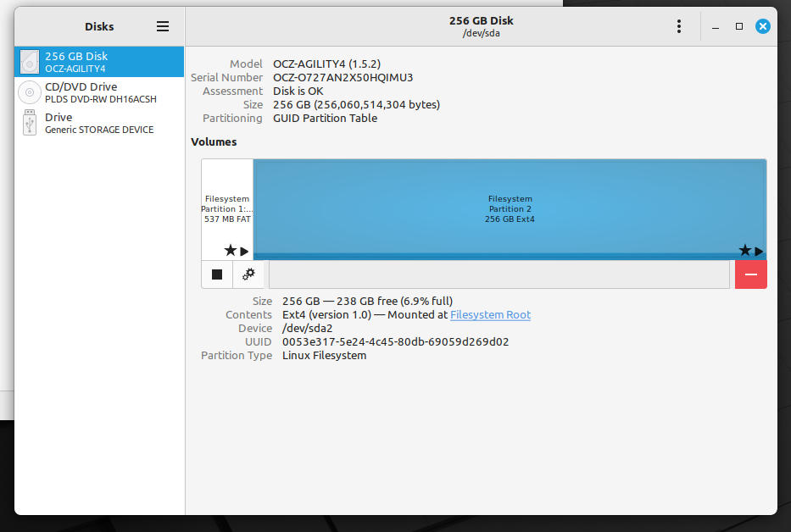This screenshot has height=532, width=791.
Task: Select the PLDS DVD-RW drive in sidebar
Action: coord(98,91)
